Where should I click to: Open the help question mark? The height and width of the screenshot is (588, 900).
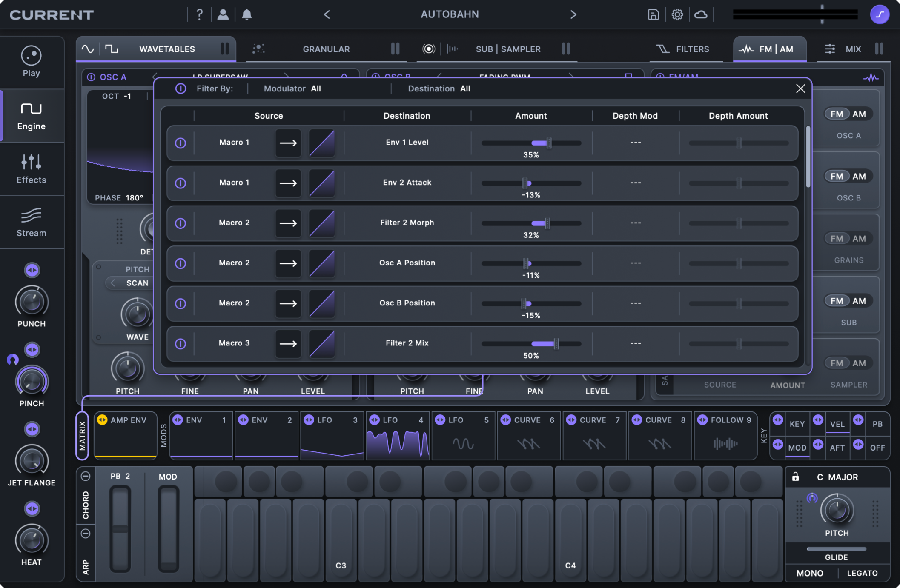(x=199, y=14)
